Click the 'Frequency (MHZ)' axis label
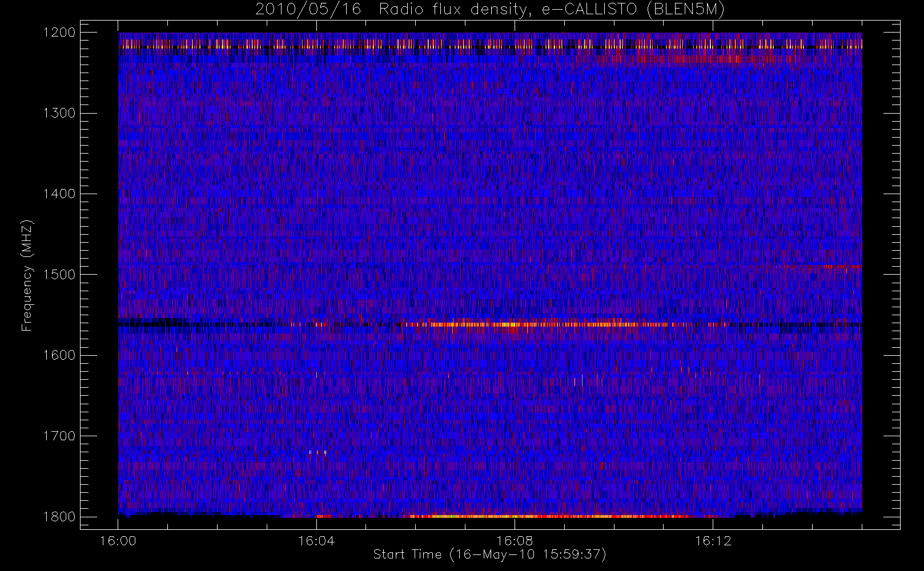The image size is (924, 571). (27, 275)
